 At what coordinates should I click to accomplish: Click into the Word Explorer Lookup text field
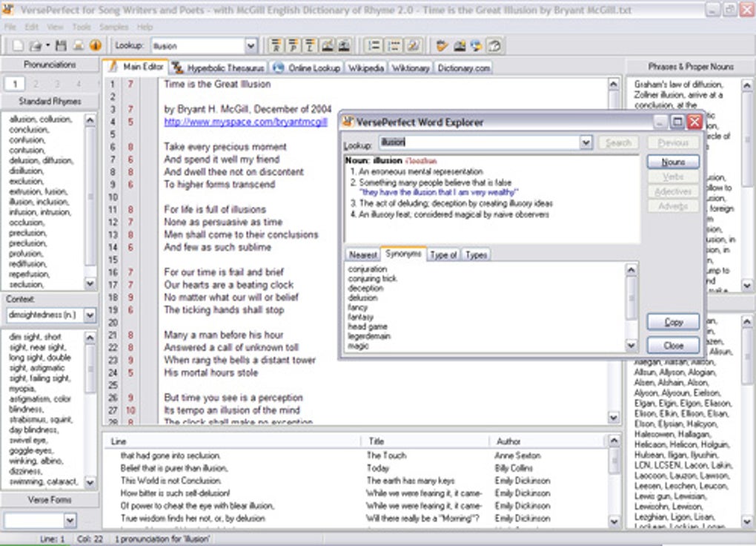point(480,142)
